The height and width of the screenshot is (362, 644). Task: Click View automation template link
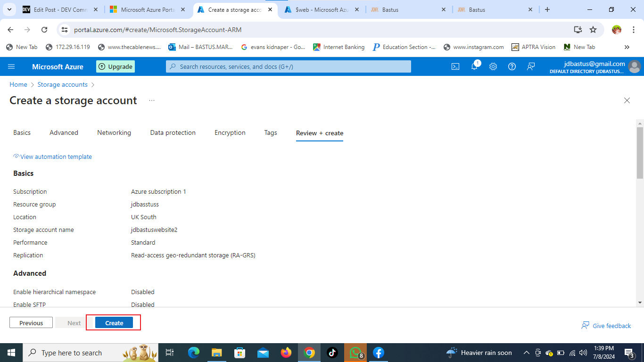(x=53, y=157)
